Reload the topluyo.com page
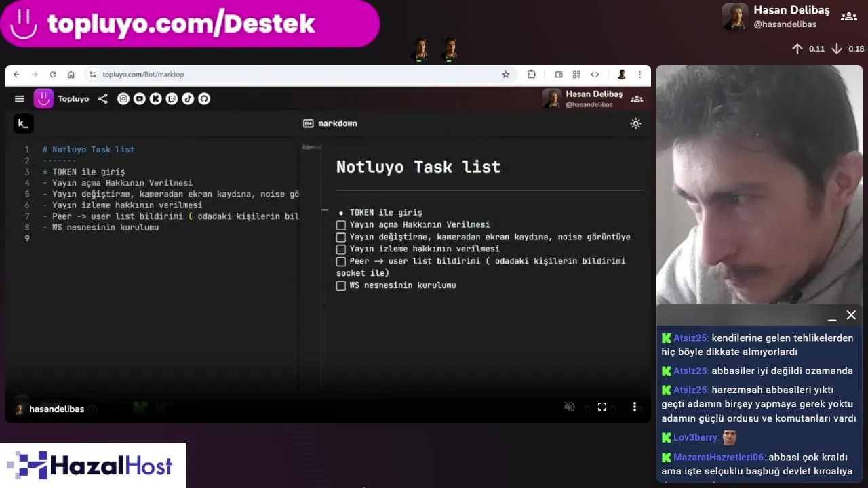 [53, 75]
